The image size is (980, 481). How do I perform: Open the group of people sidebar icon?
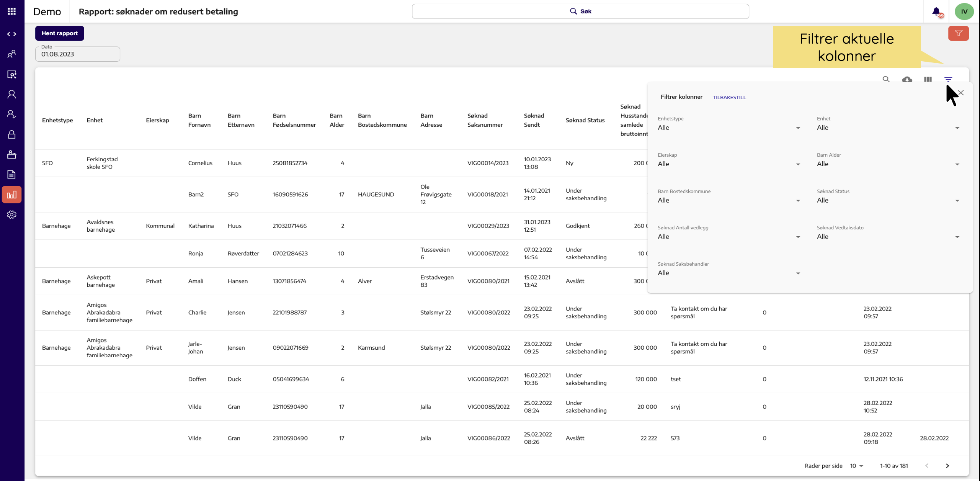12,54
